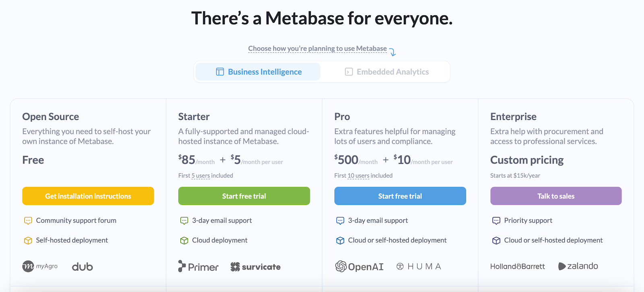
Task: Click the OpenAI logo
Action: (x=359, y=267)
